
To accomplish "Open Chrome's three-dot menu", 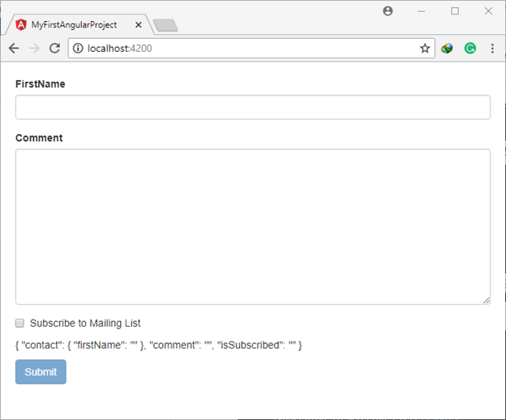I will 492,49.
